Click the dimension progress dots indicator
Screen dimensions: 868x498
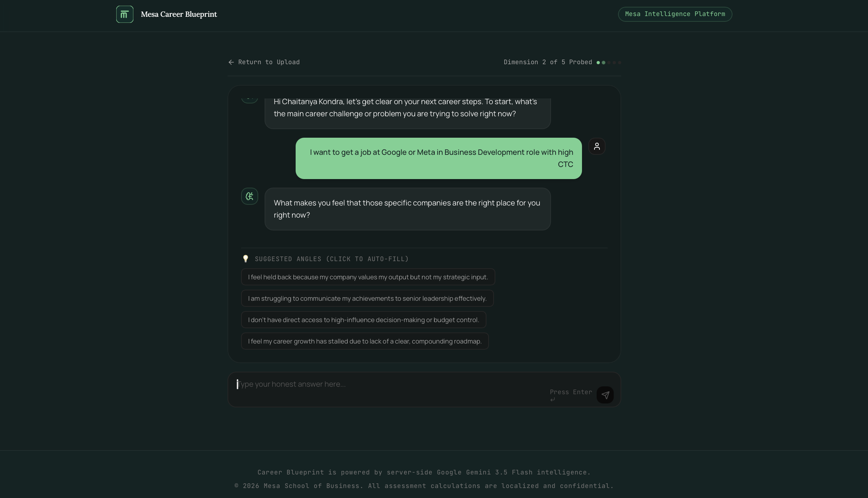pos(609,62)
